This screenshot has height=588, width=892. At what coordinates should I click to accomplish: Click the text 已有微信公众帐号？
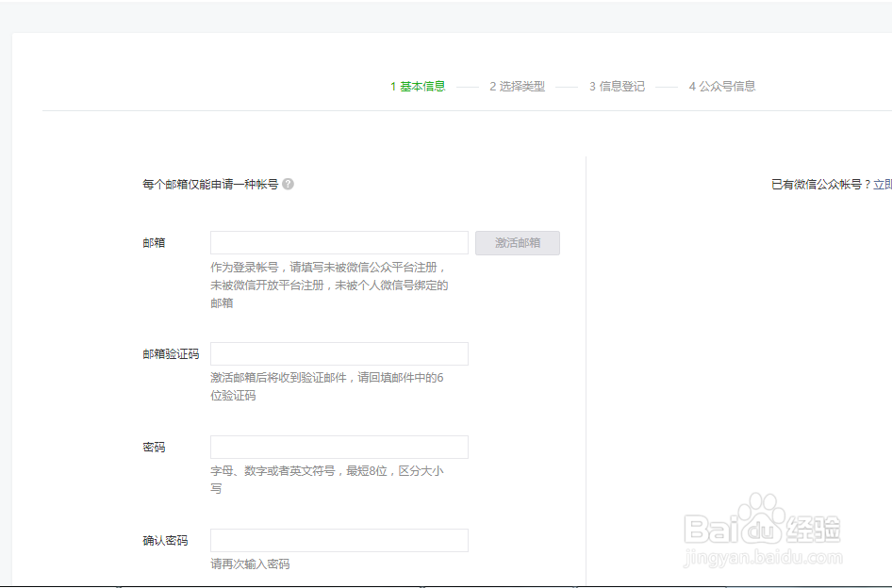(821, 185)
